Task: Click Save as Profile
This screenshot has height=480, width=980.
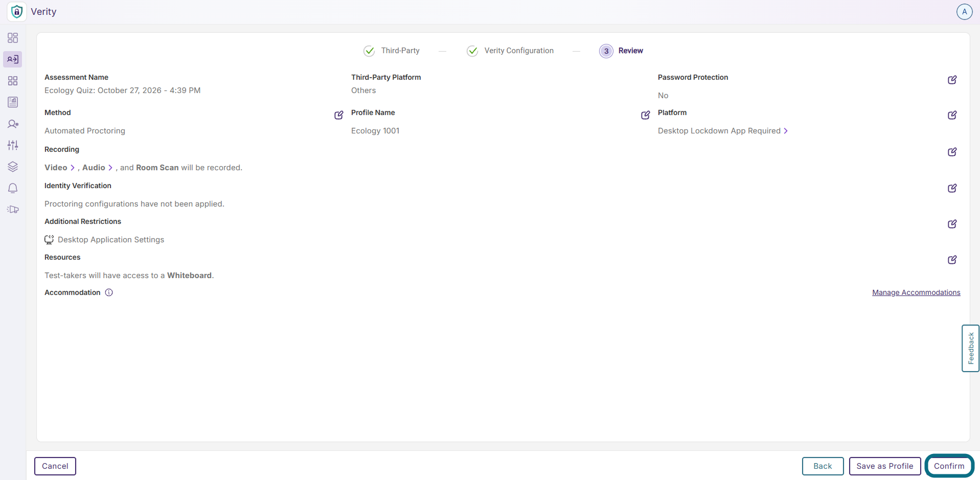Action: pyautogui.click(x=885, y=466)
